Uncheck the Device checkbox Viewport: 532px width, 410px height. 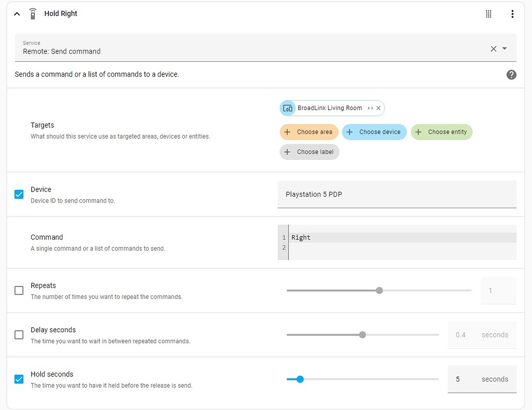tap(19, 194)
